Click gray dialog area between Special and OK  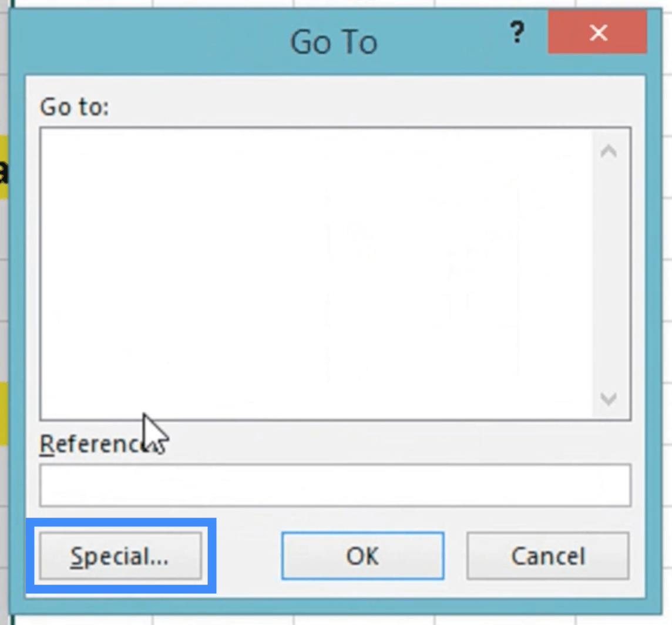tap(241, 556)
